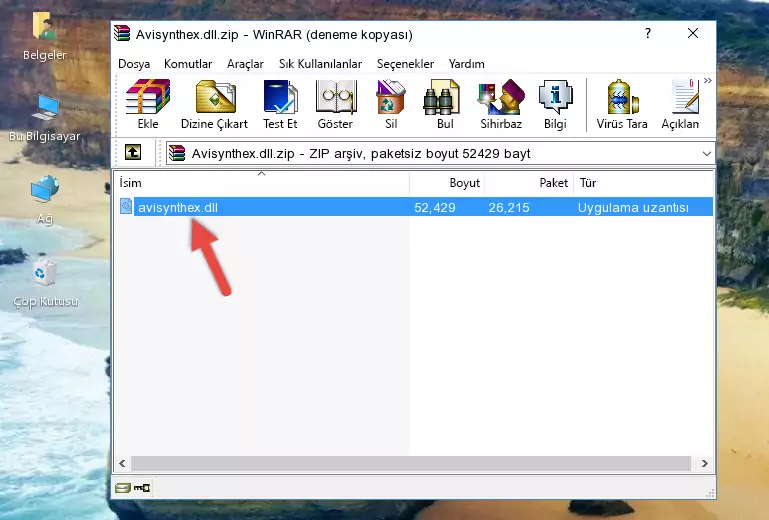Click the 52,429 size cell
The image size is (769, 520).
(435, 208)
